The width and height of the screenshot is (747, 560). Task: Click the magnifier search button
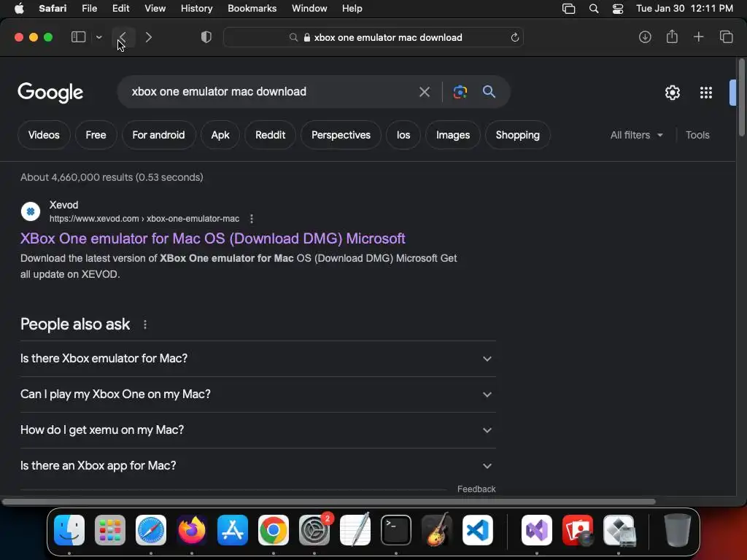coord(489,91)
